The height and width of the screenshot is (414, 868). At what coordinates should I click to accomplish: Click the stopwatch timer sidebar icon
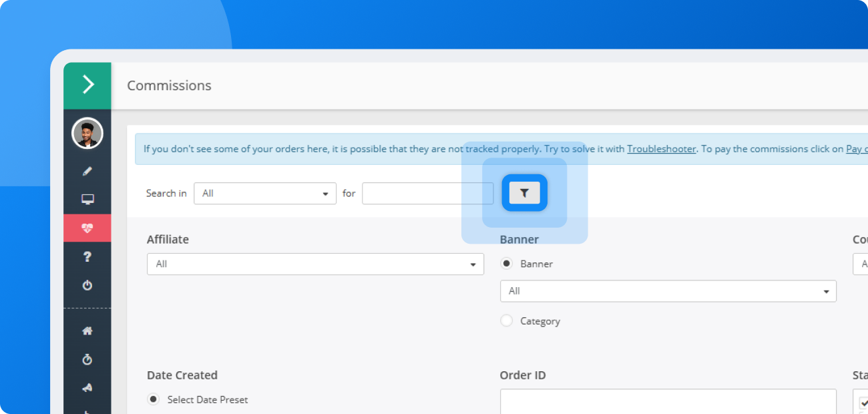[x=87, y=359]
